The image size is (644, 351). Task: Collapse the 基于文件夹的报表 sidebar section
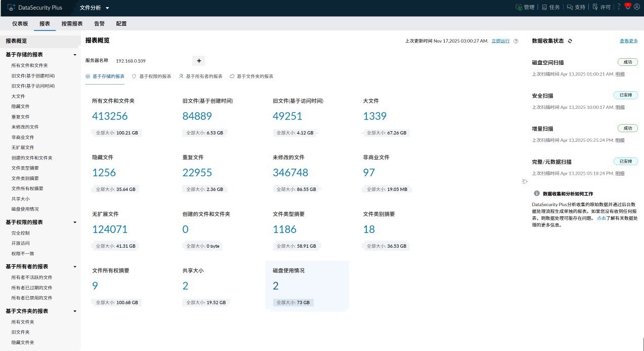[75, 311]
